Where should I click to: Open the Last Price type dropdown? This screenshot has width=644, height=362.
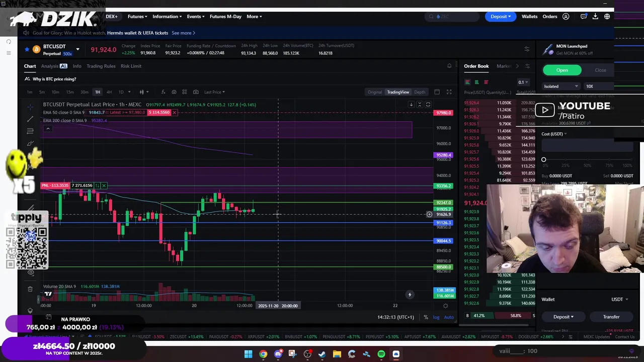[214, 92]
